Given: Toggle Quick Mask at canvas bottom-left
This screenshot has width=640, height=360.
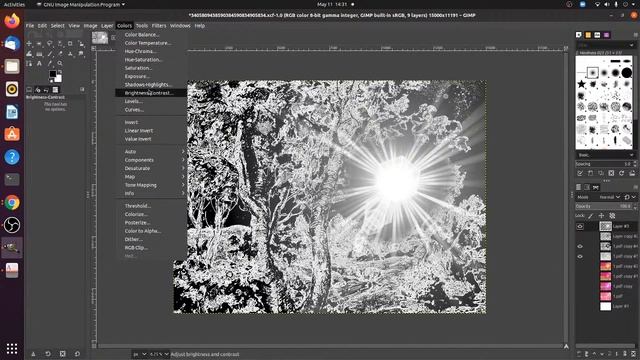Looking at the screenshot, I should 94,346.
